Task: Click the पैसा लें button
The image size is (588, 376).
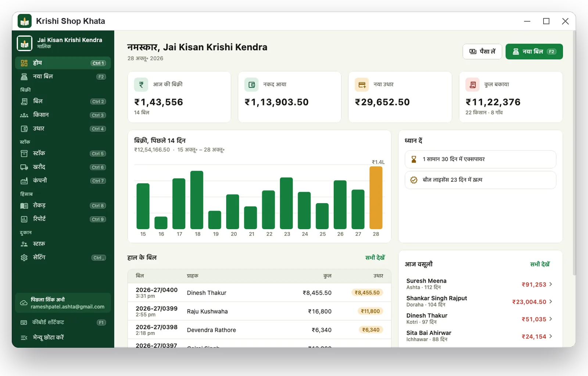Action: pyautogui.click(x=482, y=51)
